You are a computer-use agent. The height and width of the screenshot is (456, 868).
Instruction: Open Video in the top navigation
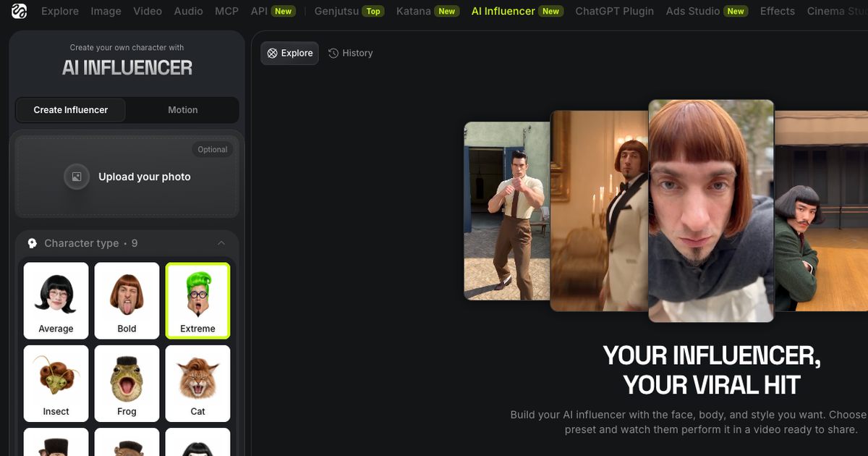click(x=148, y=12)
